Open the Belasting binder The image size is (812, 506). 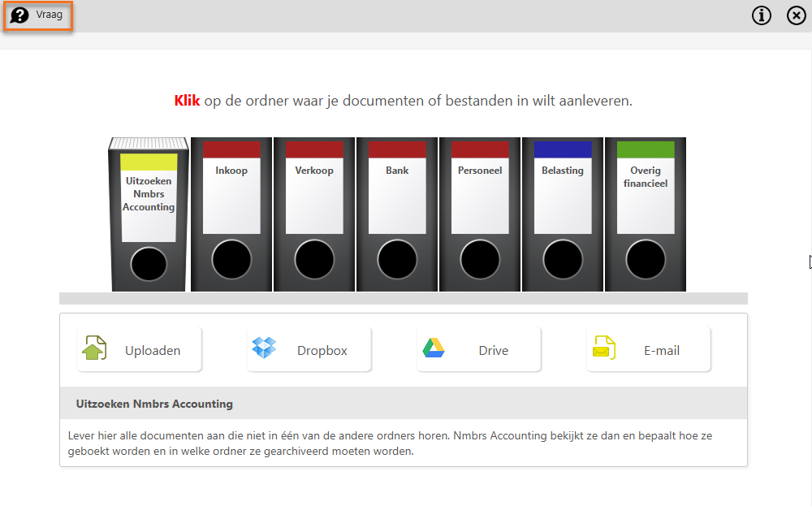point(563,214)
